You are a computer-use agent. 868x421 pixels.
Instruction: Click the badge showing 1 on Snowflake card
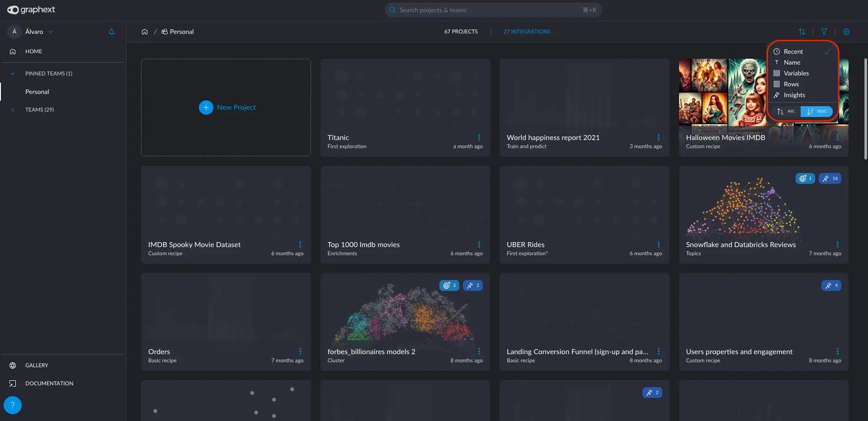805,178
